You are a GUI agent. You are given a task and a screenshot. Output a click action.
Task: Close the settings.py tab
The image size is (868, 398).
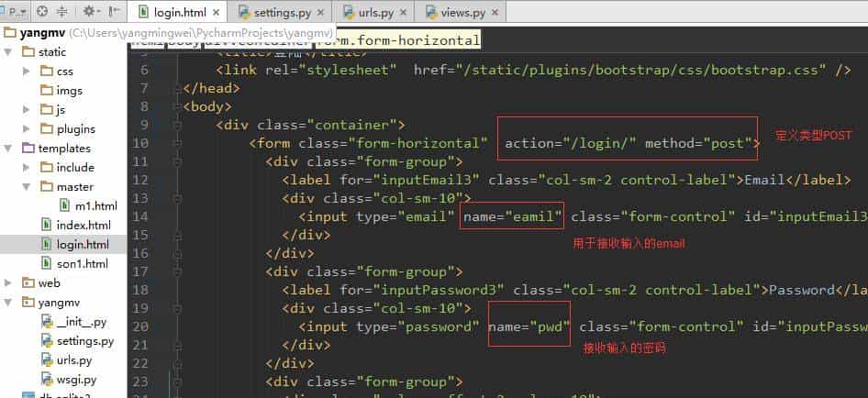tap(320, 12)
